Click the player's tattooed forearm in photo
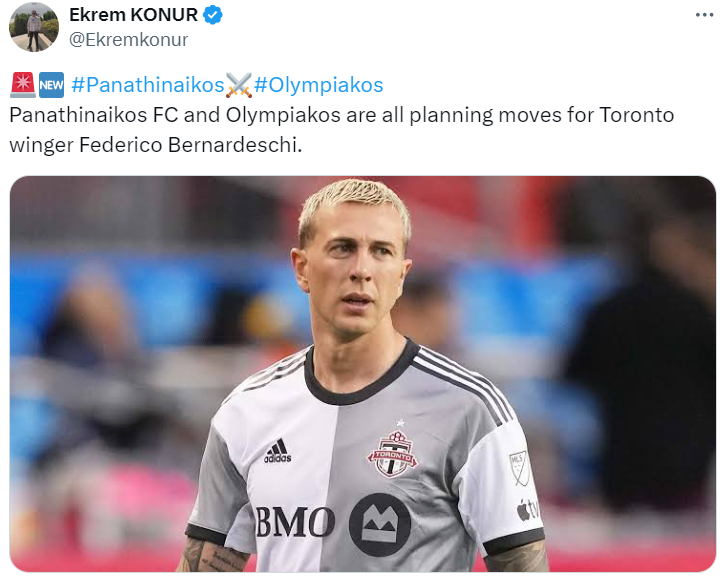 tap(212, 556)
